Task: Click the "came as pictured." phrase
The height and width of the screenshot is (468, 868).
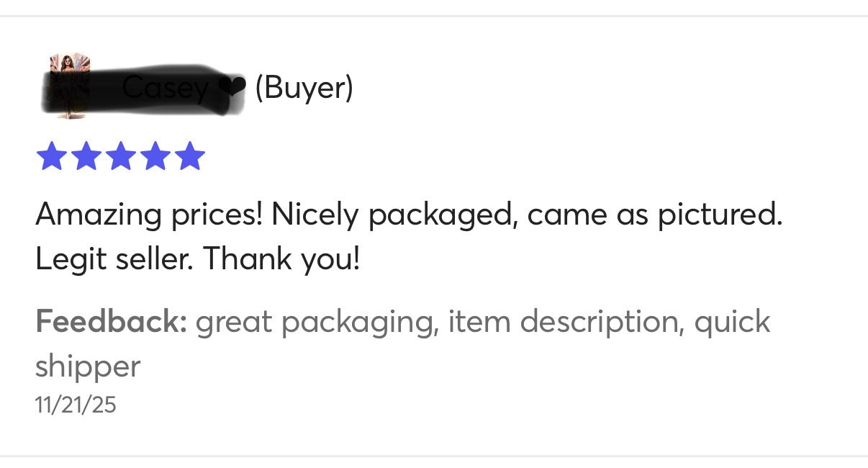Action: click(654, 215)
